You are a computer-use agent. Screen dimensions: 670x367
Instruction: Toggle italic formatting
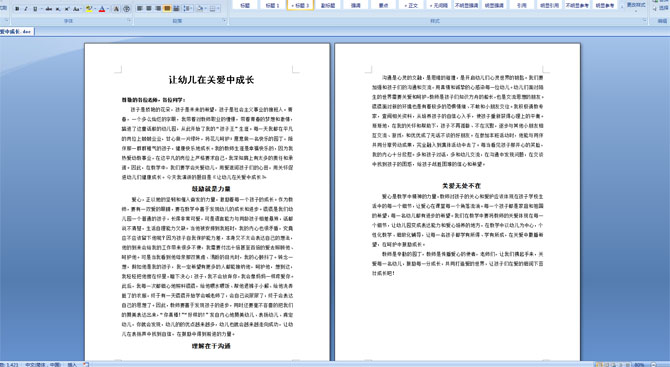[x=26, y=9]
